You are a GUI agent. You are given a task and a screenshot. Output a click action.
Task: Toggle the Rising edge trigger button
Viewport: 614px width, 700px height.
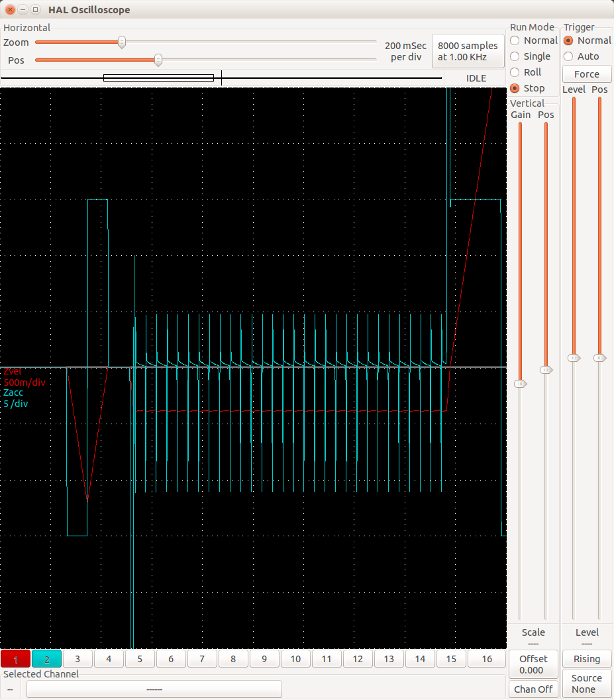[x=587, y=659]
